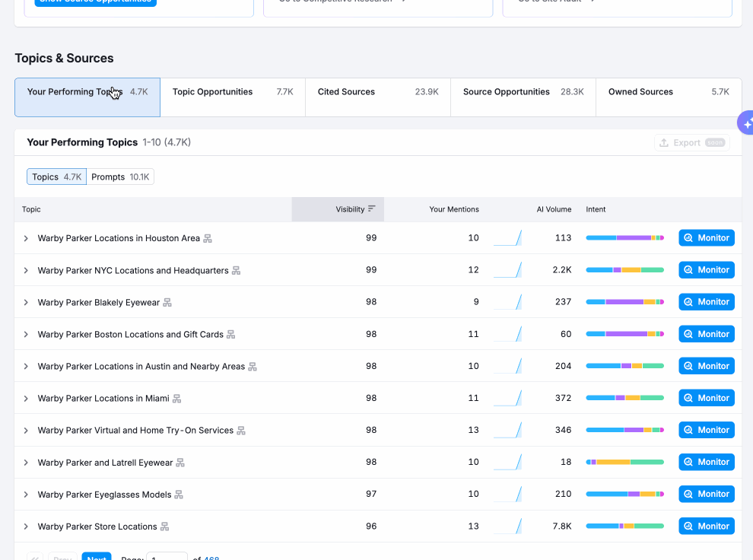Switch to the Cited Sources tab
753x560 pixels.
point(377,97)
